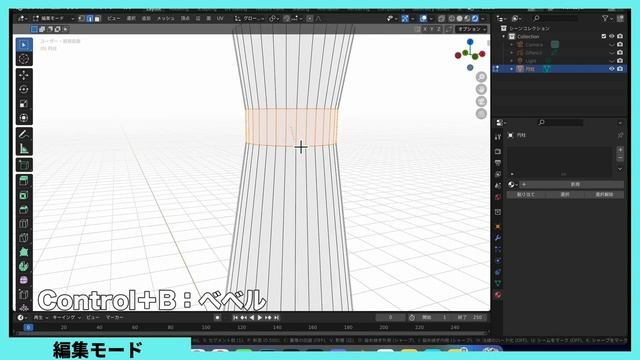Switch to solid viewport shading
Image resolution: width=640 pixels, height=360 pixels.
(460, 18)
